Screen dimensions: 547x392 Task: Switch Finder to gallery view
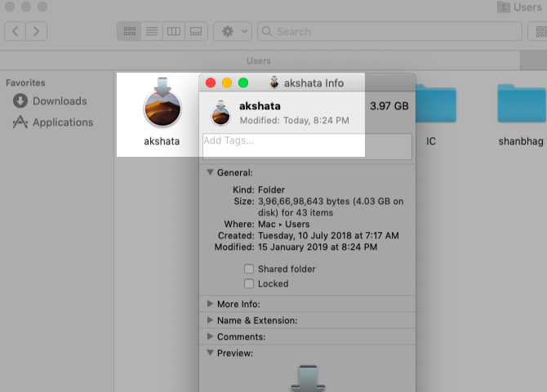pos(196,31)
